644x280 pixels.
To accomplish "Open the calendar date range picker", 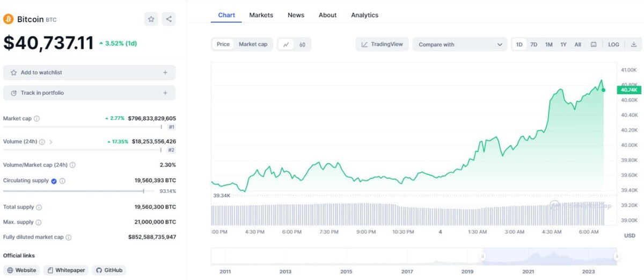I will [x=594, y=45].
